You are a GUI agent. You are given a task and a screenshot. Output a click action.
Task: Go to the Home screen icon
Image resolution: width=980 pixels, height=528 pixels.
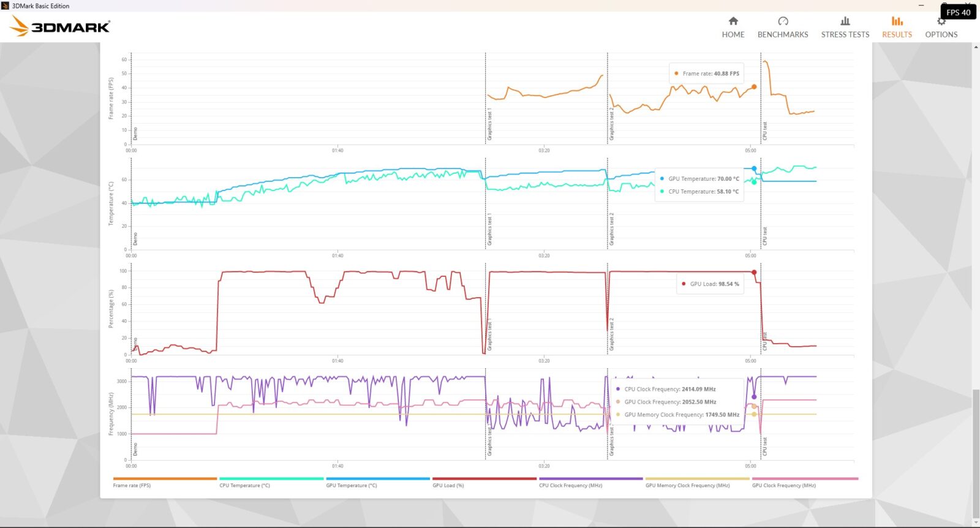click(733, 21)
